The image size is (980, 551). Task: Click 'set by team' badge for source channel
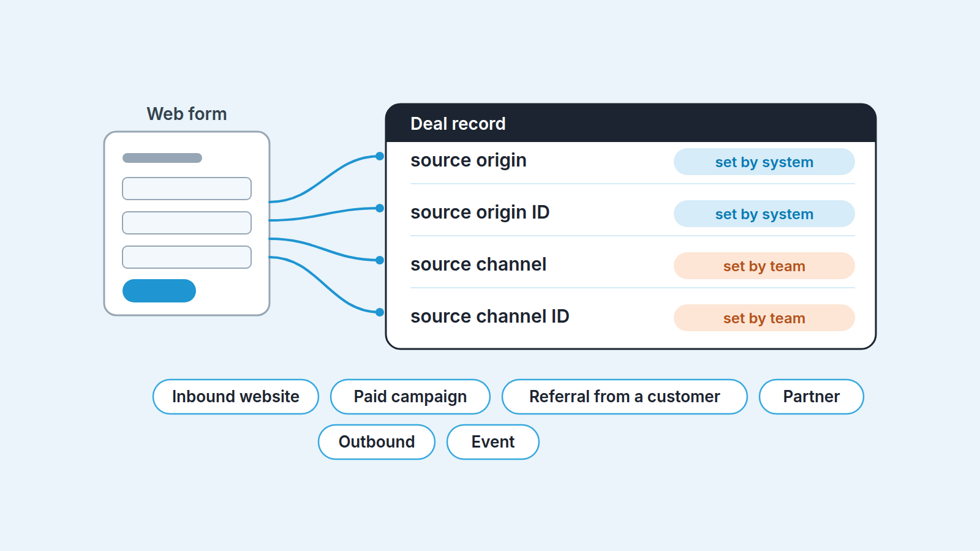tap(764, 266)
